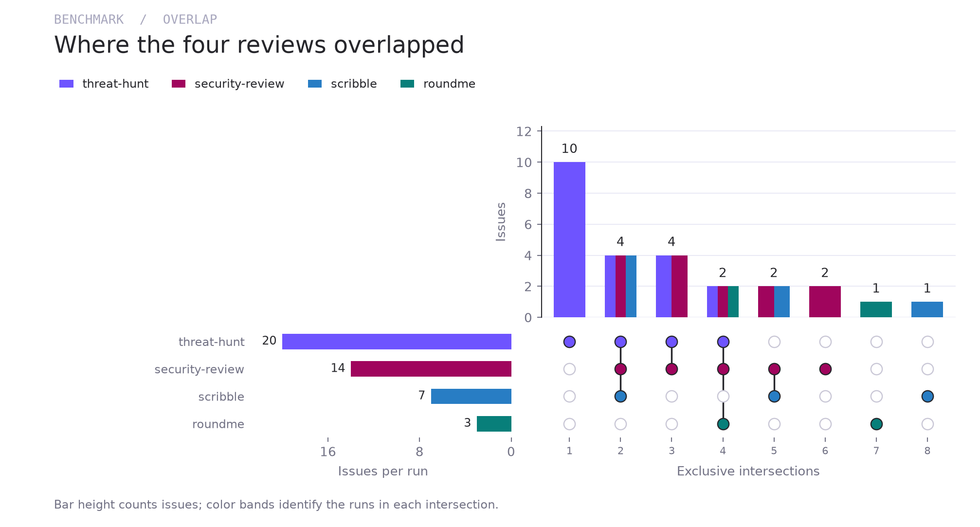Click the 12 tick label on Issues axis
This screenshot has height=527, width=980.
click(x=524, y=131)
